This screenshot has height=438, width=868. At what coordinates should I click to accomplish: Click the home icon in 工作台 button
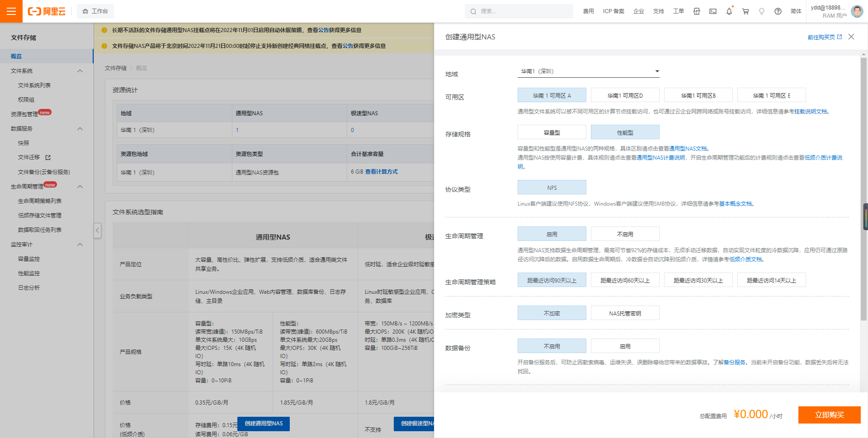(85, 11)
